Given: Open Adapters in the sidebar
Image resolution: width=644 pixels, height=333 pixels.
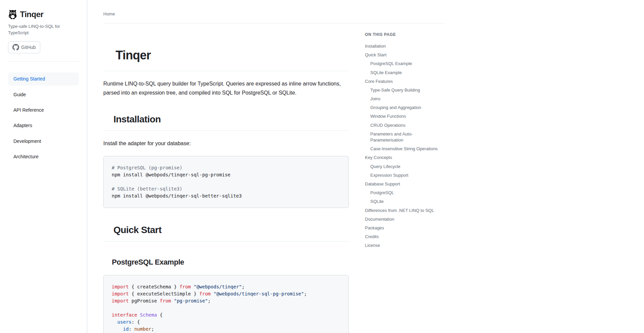Looking at the screenshot, I should pos(23,125).
